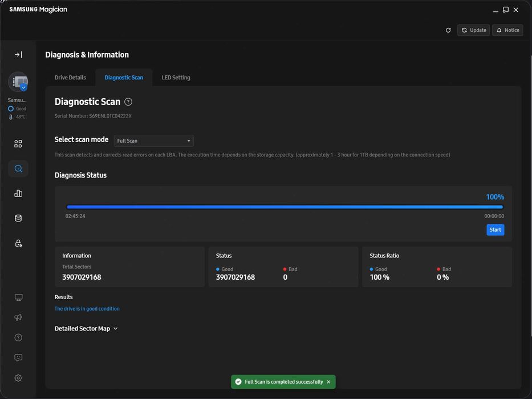Open the data security lock icon

coord(18,243)
